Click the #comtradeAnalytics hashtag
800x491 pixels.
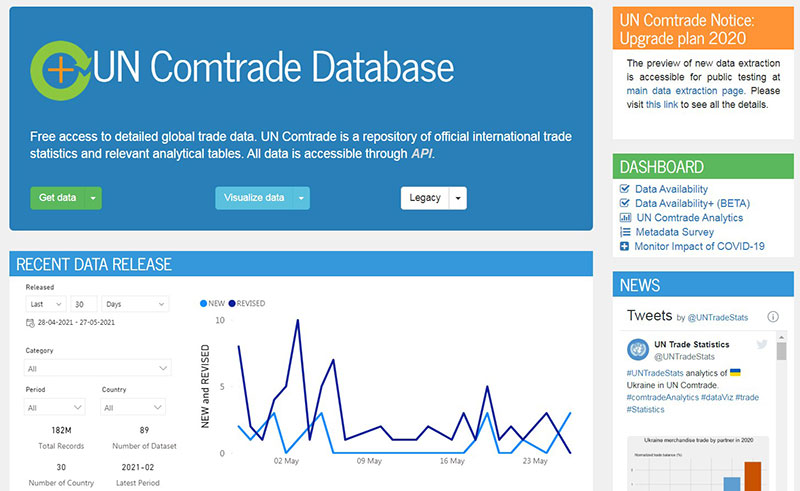tap(662, 397)
